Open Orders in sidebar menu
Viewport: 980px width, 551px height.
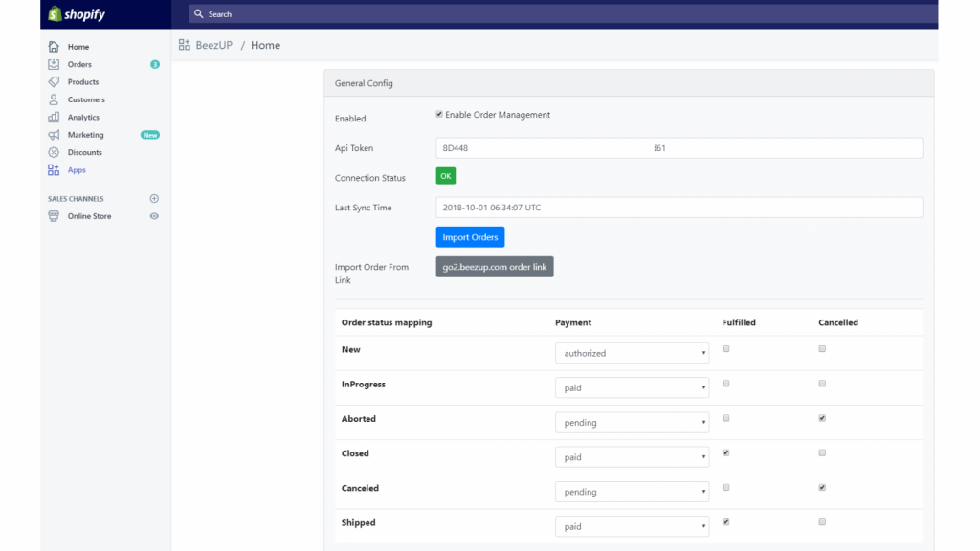pyautogui.click(x=79, y=64)
